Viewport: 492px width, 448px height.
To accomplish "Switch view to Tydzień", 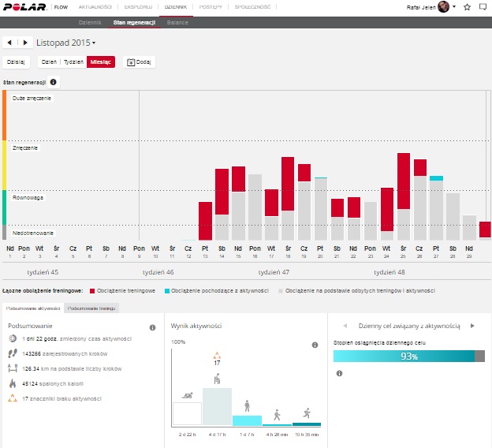I will [73, 62].
